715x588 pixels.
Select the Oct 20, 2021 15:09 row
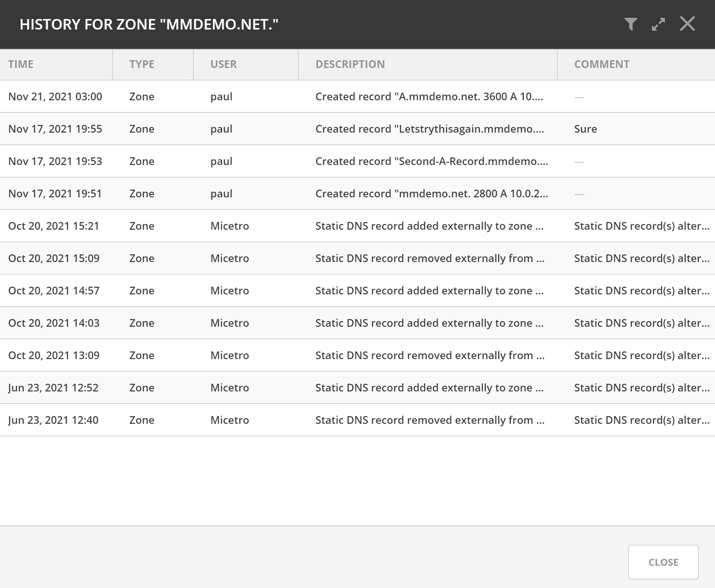point(54,258)
